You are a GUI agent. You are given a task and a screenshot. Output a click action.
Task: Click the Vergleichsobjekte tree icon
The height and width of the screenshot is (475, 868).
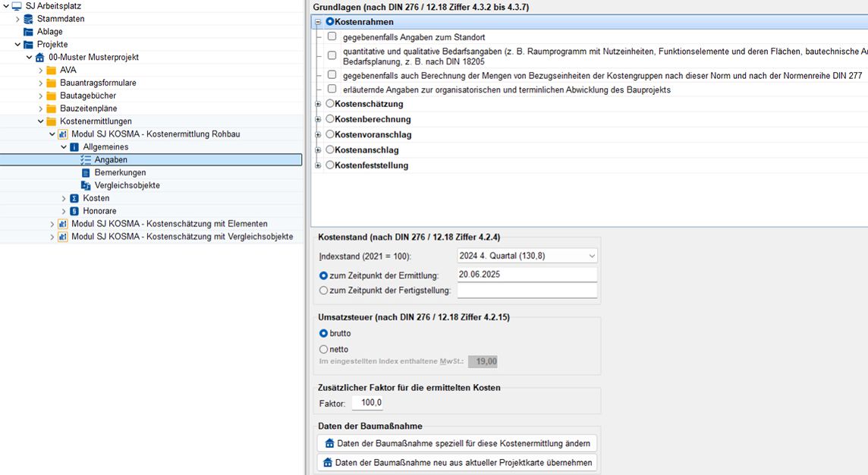click(x=85, y=186)
